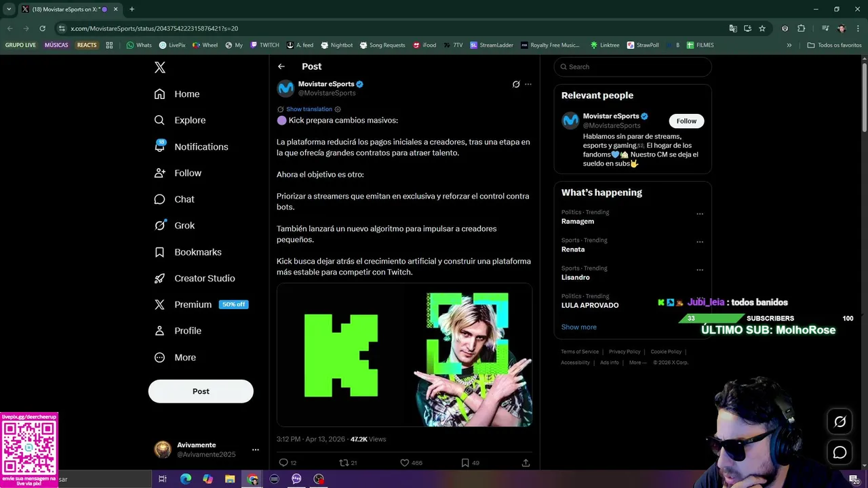Open the GRUPO LIVE bookmark folder
Viewport: 868px width, 488px height.
[x=20, y=45]
